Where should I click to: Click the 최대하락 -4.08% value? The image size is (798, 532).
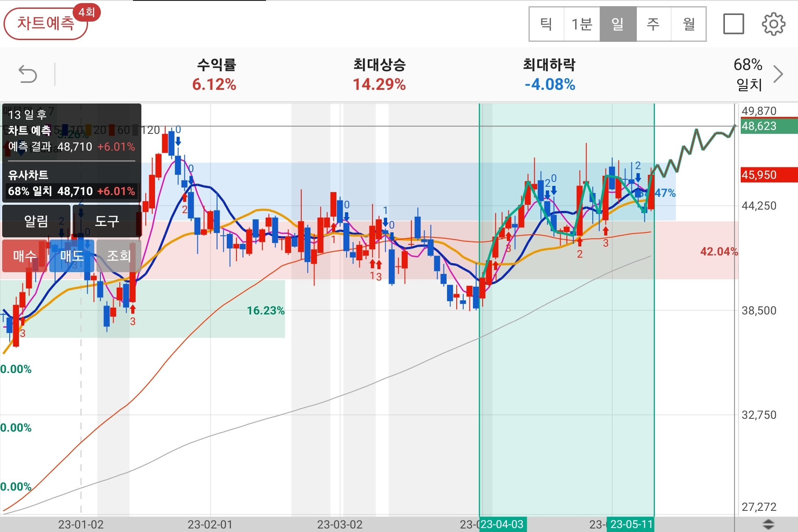coord(550,84)
